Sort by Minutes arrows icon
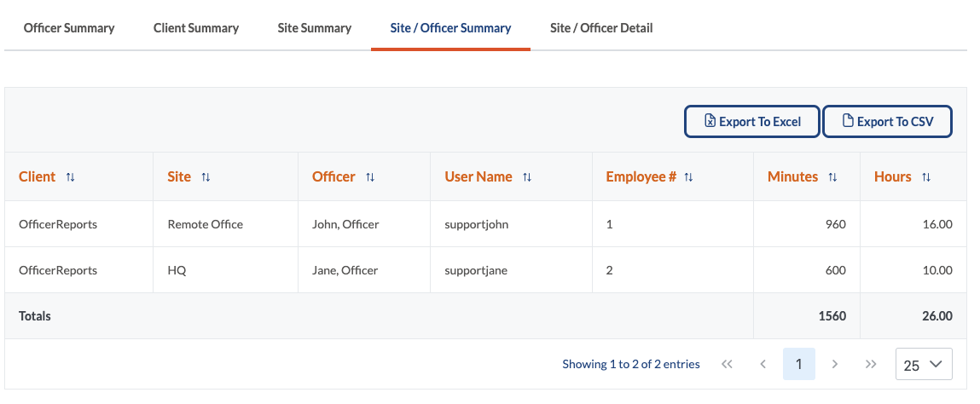 coord(833,177)
